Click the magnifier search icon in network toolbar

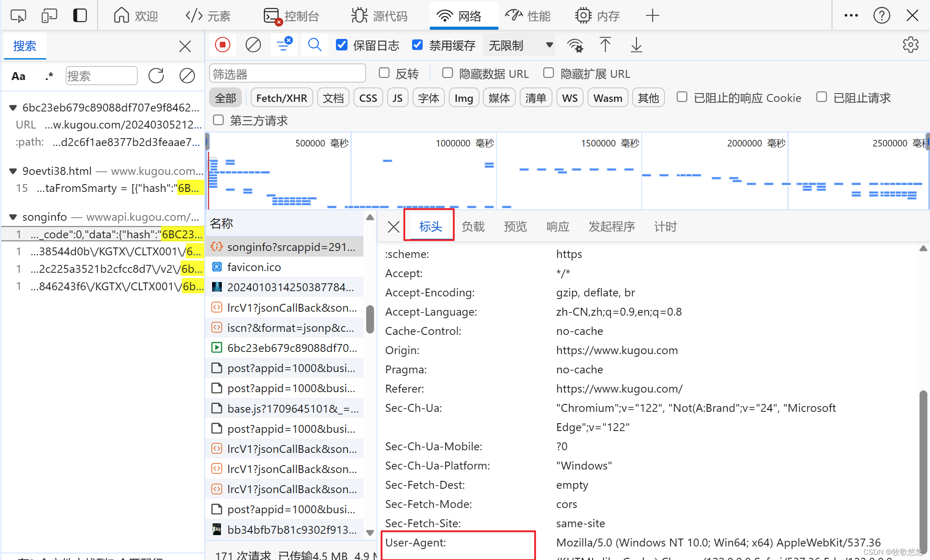(315, 45)
